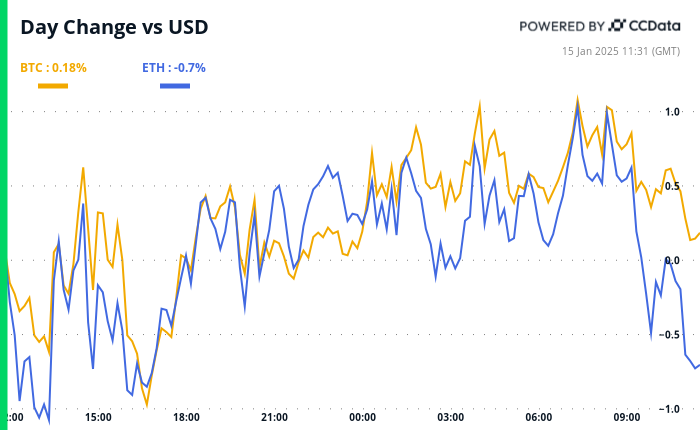This screenshot has height=430, width=700.
Task: Select the 18:00 x-axis time label
Action: [x=186, y=417]
